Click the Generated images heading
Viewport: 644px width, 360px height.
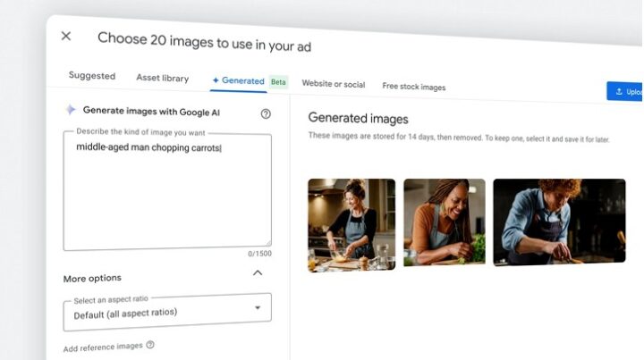[358, 119]
